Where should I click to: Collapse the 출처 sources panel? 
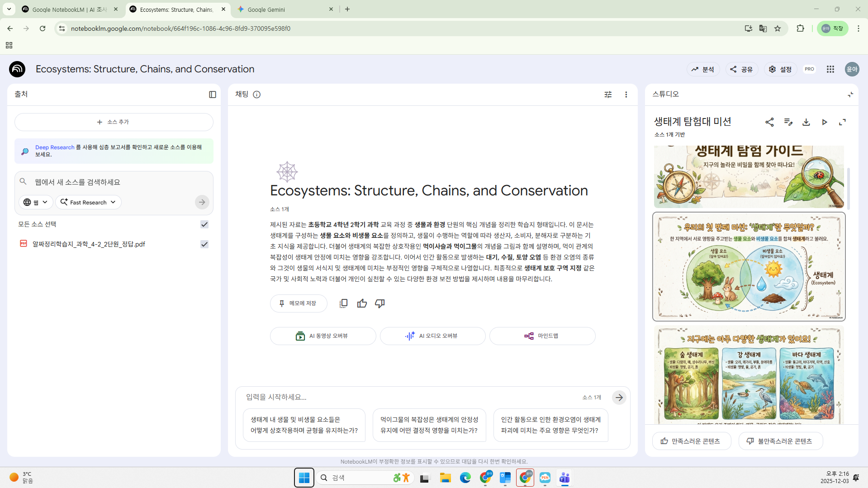click(212, 94)
